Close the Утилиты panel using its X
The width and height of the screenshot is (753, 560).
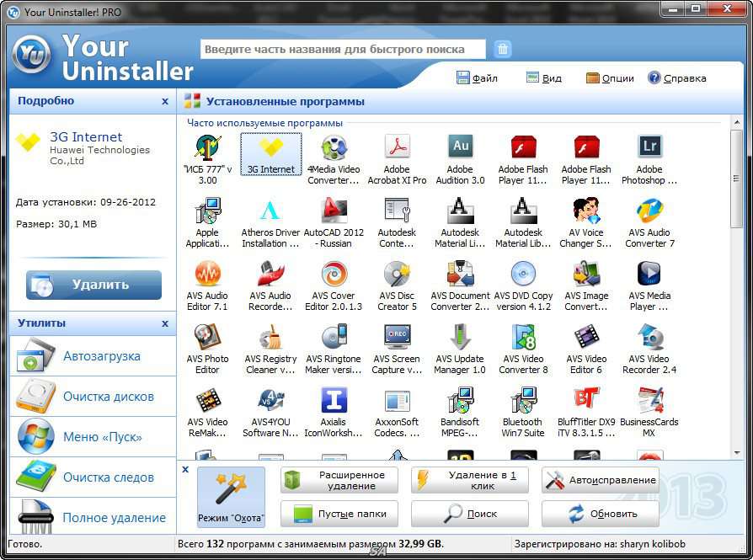coord(165,323)
